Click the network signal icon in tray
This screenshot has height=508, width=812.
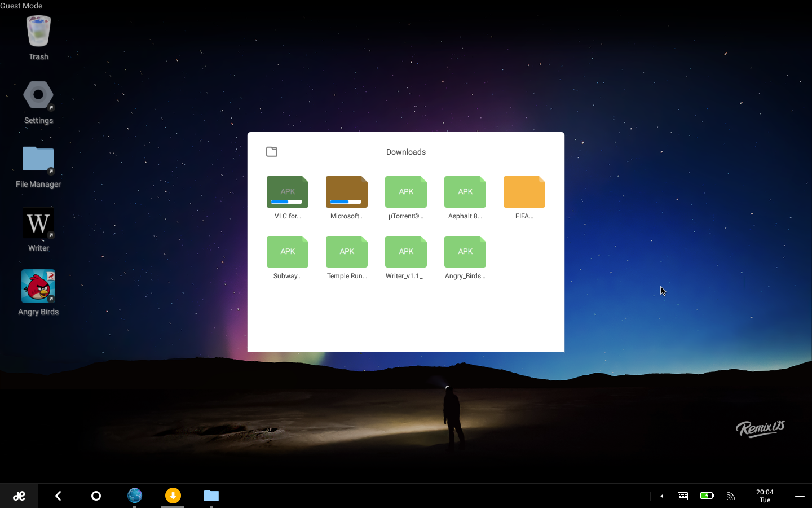click(731, 496)
